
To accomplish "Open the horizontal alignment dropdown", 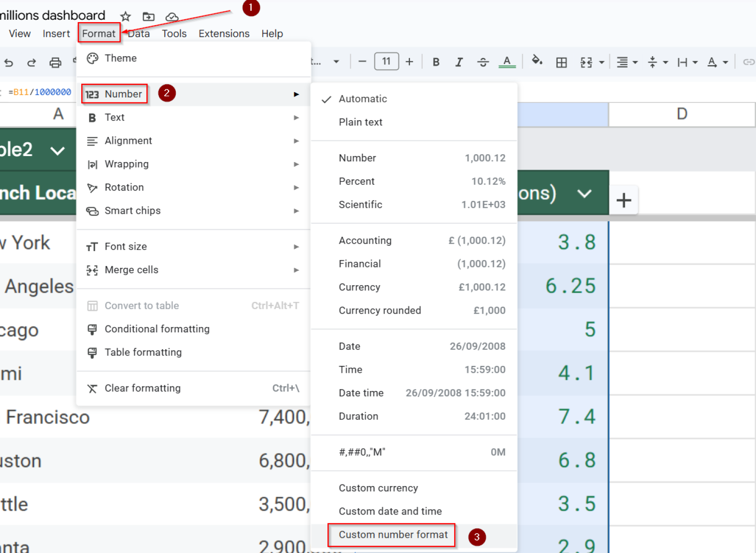I will (x=626, y=62).
